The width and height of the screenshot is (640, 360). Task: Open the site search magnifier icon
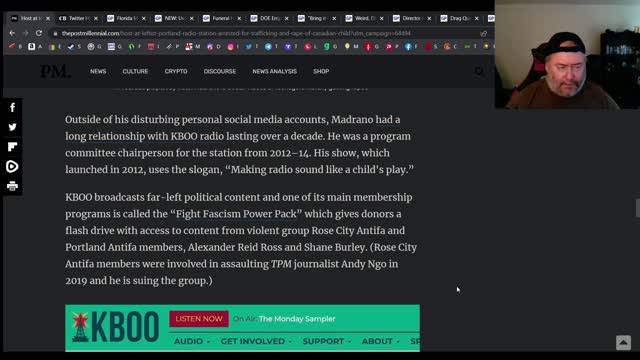[479, 71]
